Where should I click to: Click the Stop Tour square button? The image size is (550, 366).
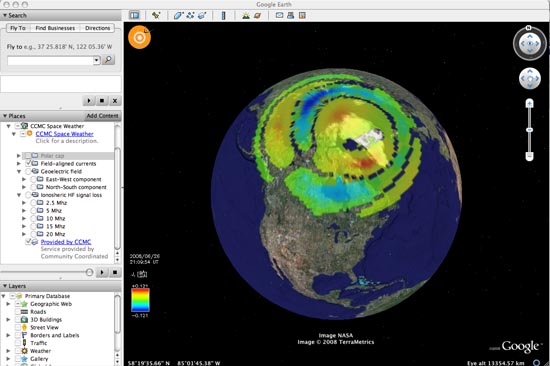click(x=102, y=101)
